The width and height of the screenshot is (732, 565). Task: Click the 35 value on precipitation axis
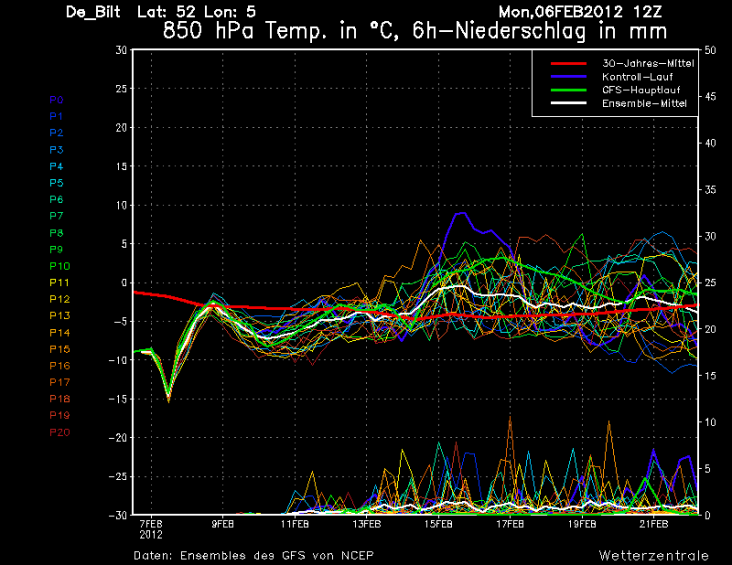click(710, 190)
